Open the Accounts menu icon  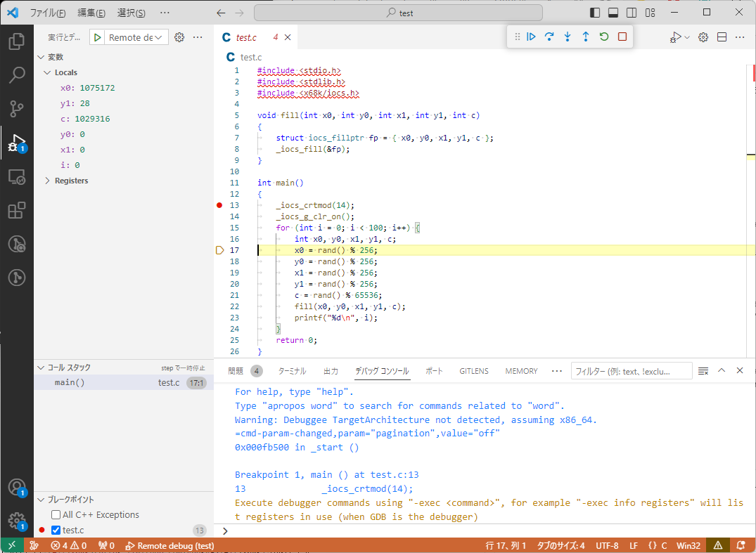coord(17,487)
